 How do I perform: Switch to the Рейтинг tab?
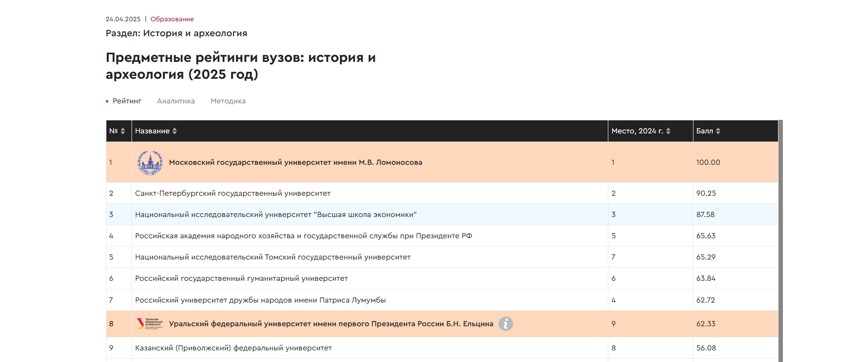point(127,101)
